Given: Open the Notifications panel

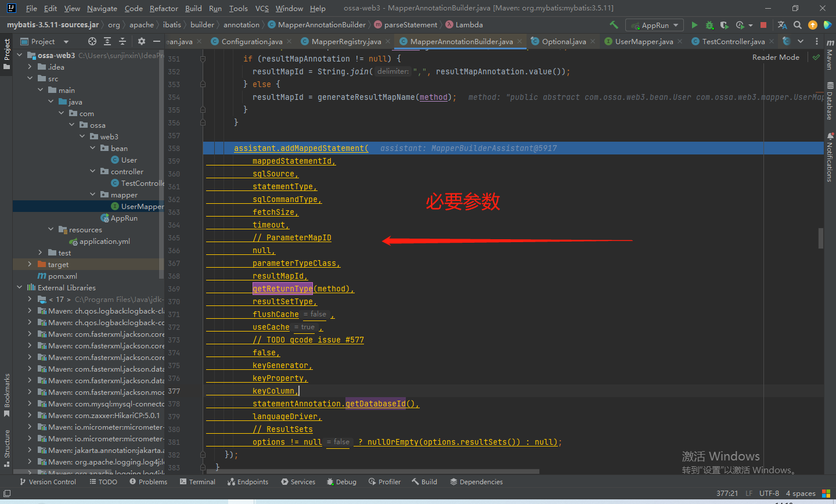Looking at the screenshot, I should [x=830, y=157].
